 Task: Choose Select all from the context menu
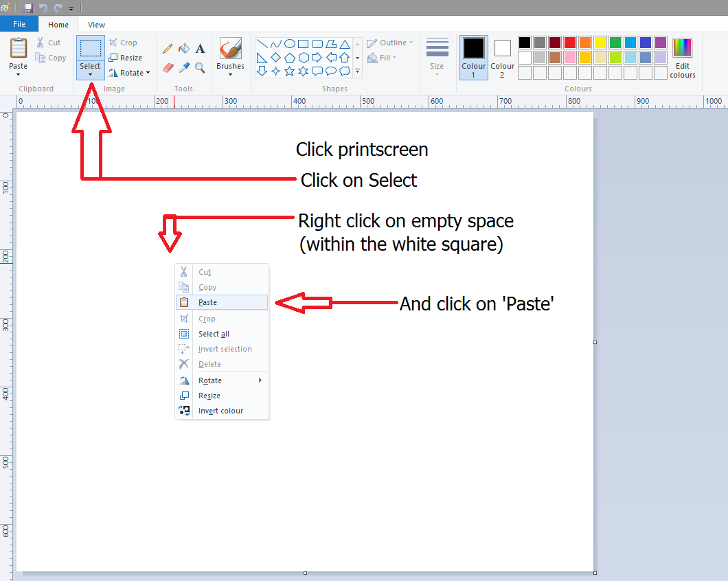click(x=222, y=334)
